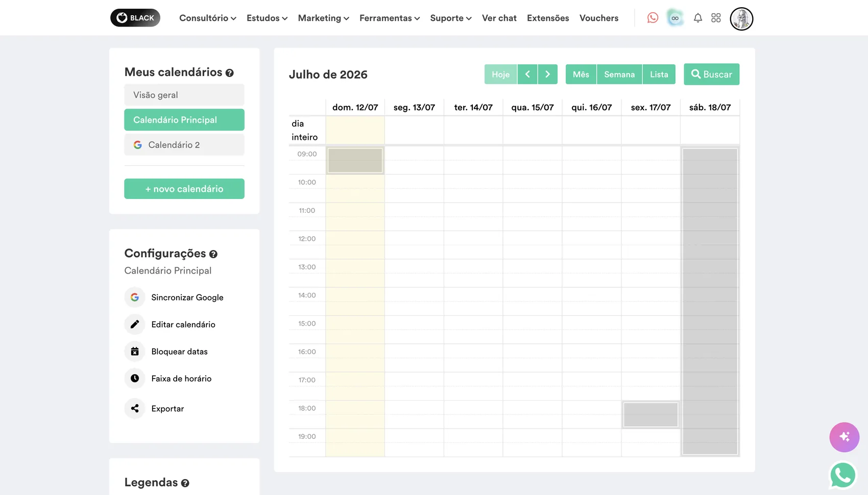
Task: Click Sincronizar Google link
Action: point(187,297)
